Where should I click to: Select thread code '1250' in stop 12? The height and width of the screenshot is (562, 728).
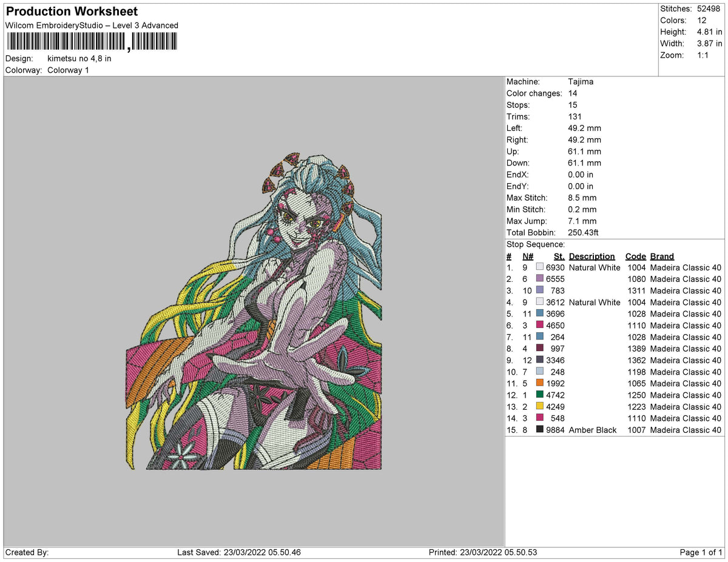pos(636,395)
